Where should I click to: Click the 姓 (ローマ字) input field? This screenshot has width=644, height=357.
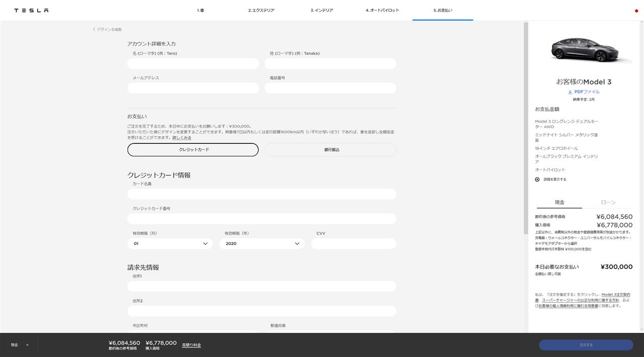coord(331,64)
